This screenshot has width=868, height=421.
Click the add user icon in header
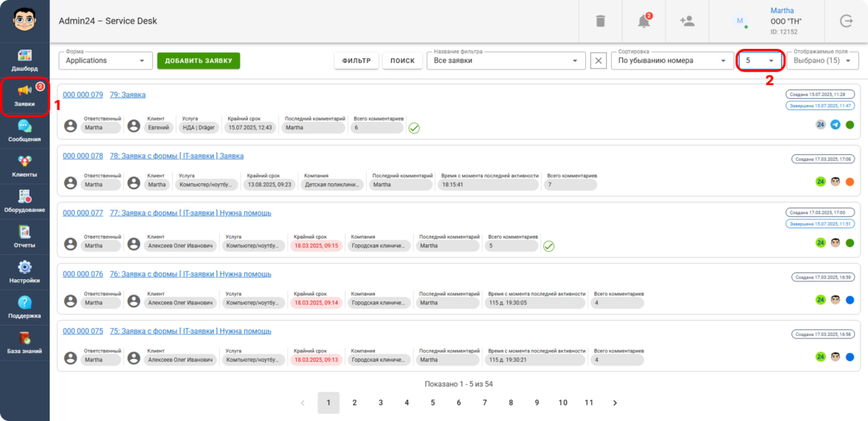(x=687, y=21)
